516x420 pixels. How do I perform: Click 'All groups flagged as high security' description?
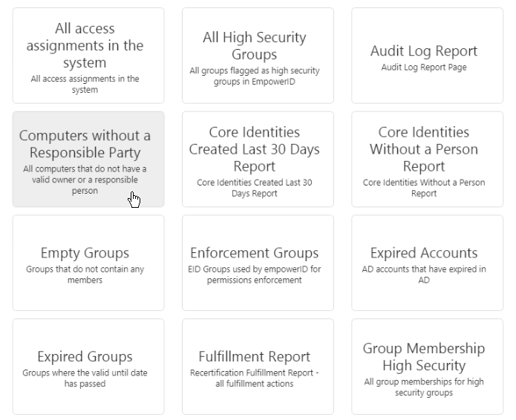pyautogui.click(x=254, y=76)
